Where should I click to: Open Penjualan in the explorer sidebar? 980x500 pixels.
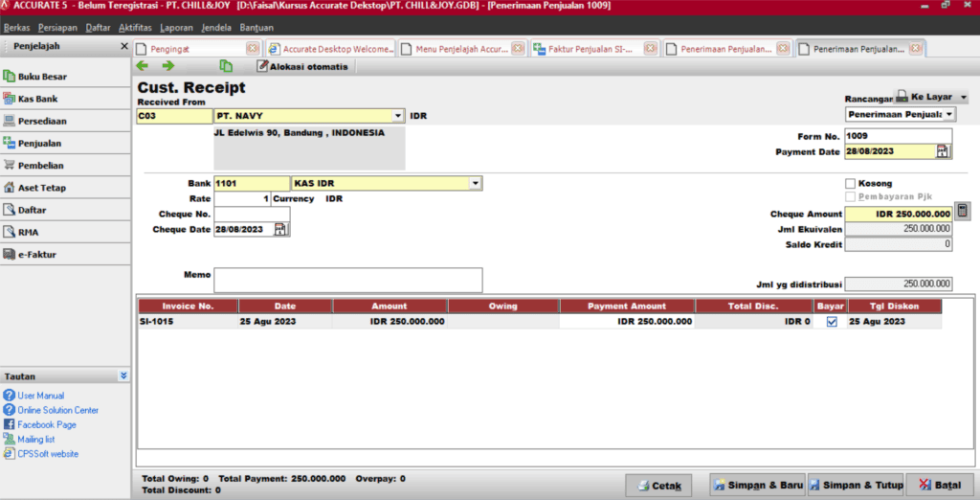coord(39,143)
